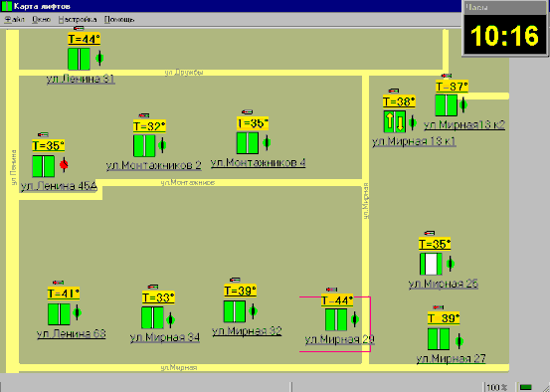Open the ул.Мирная 27 address link
The width and height of the screenshot is (550, 392).
(452, 358)
